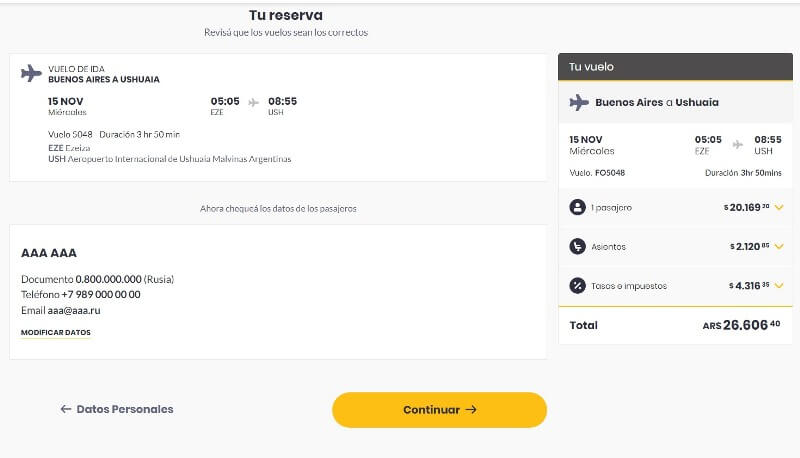Click left arrow icon beside Datos Personales
Viewport: 800px width, 458px height.
point(66,409)
